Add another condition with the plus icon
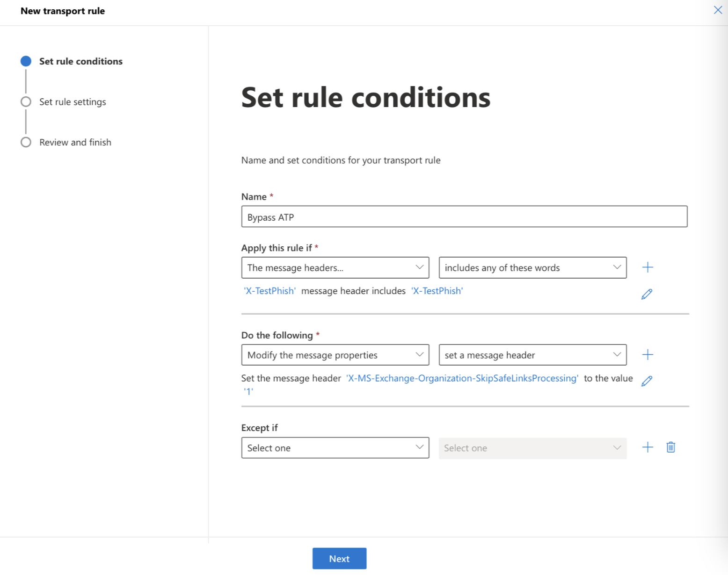728x575 pixels. (x=648, y=267)
